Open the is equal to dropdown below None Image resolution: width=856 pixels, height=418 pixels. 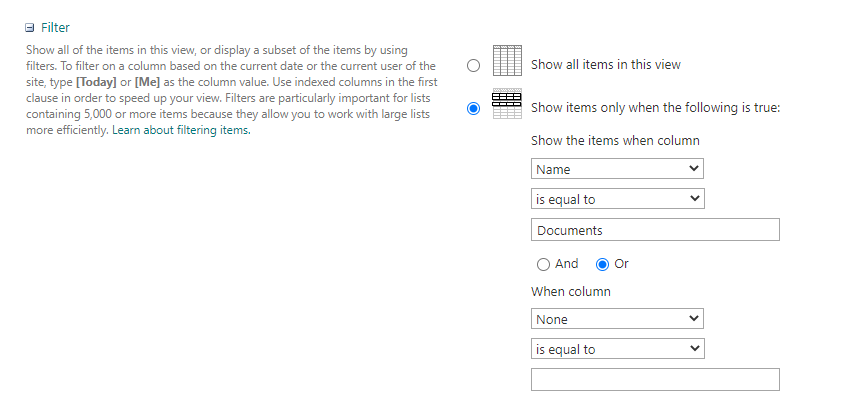point(618,349)
